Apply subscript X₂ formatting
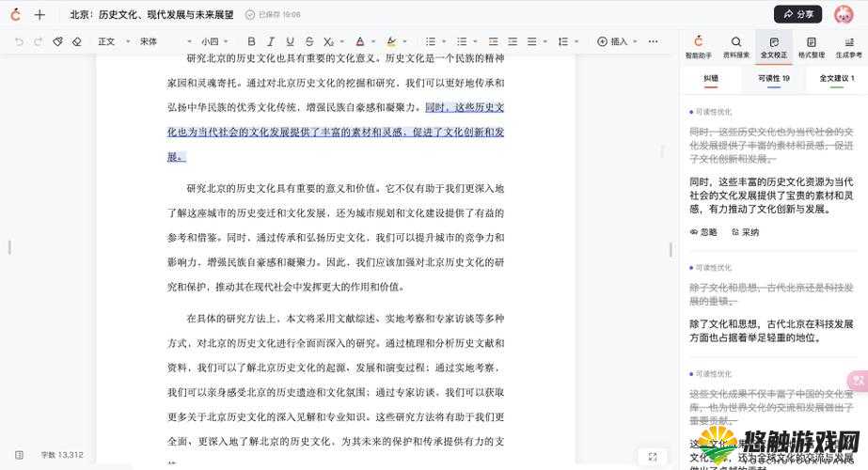Viewport: 868px width, 470px height. [x=328, y=41]
